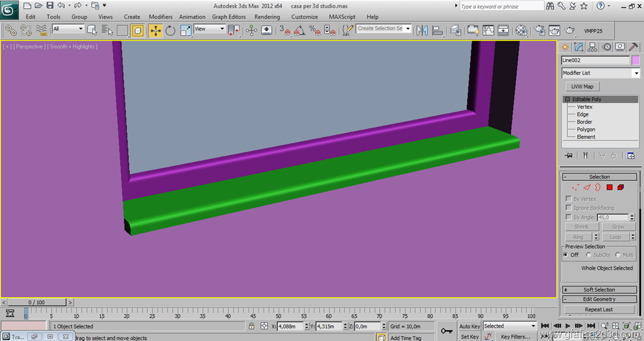Activate the Select and Rotate tool
The image size is (644, 341).
click(x=170, y=30)
